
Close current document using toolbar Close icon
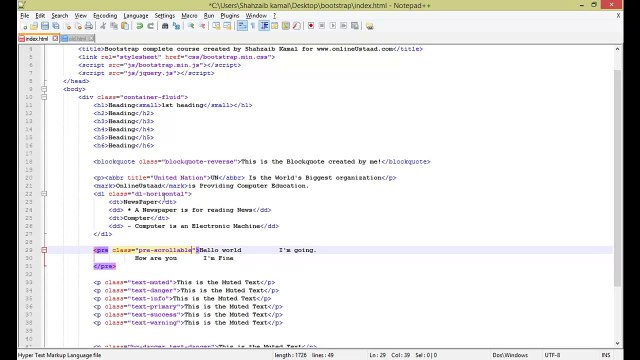68,26
